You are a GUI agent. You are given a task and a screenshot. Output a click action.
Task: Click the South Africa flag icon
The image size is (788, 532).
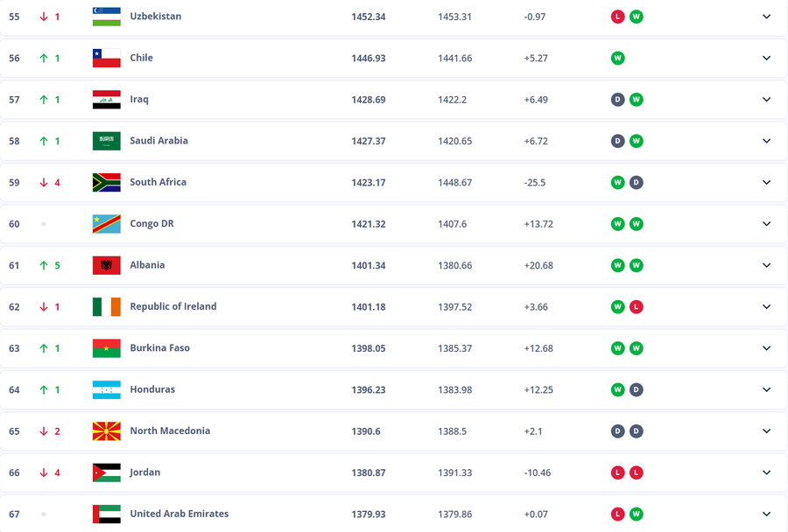click(106, 182)
